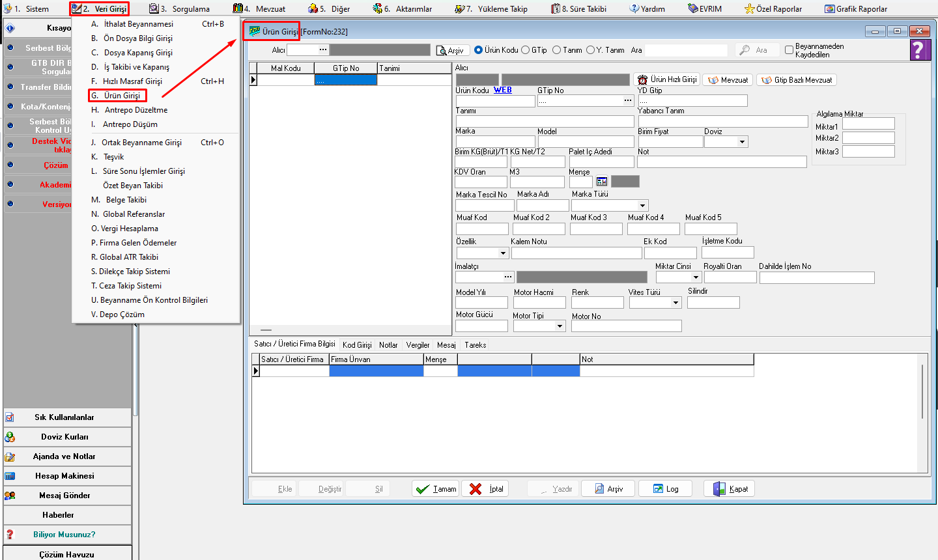Click the purple question mark help icon
The image size is (938, 560).
pos(918,50)
